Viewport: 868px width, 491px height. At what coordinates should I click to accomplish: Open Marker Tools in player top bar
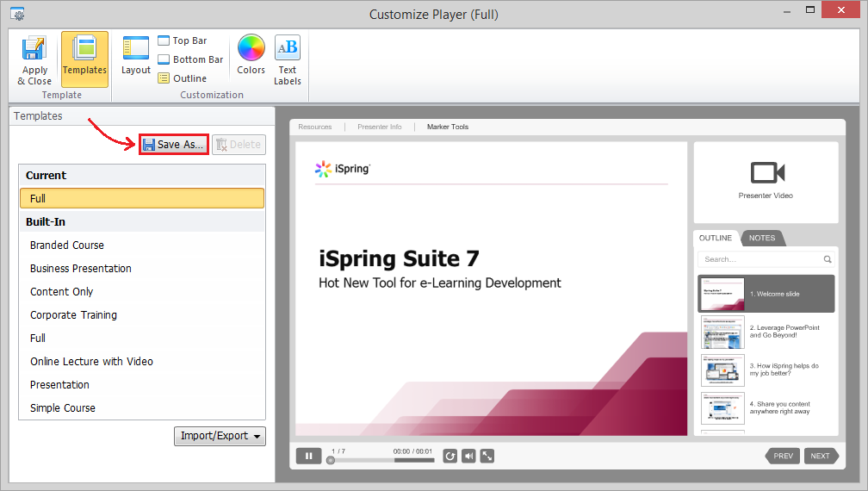(448, 127)
